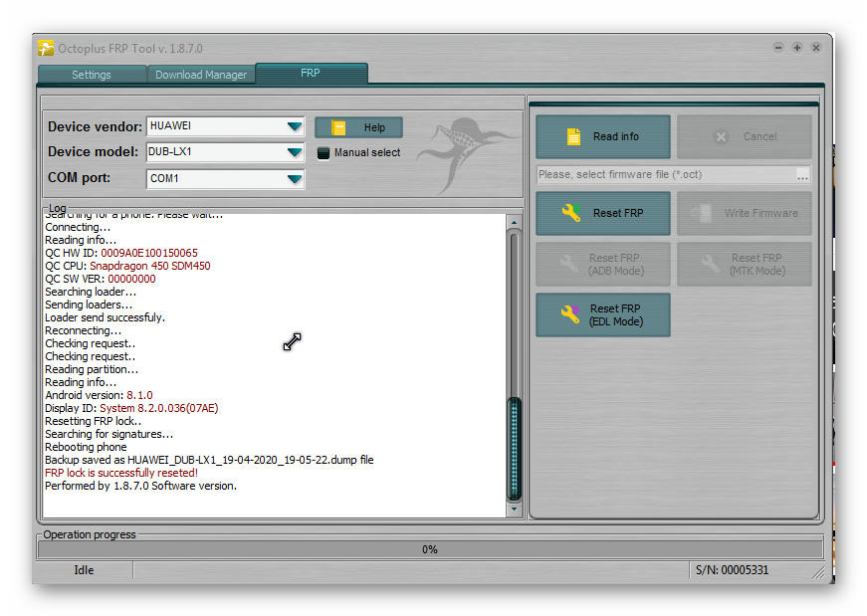Click the 'Reconnecting...' log line
867x616 pixels.
coord(83,330)
